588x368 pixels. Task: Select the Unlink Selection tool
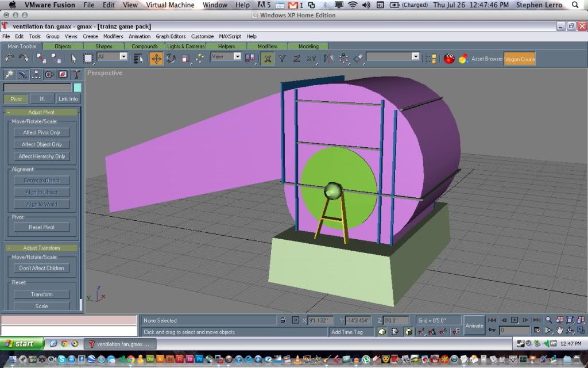(x=56, y=59)
